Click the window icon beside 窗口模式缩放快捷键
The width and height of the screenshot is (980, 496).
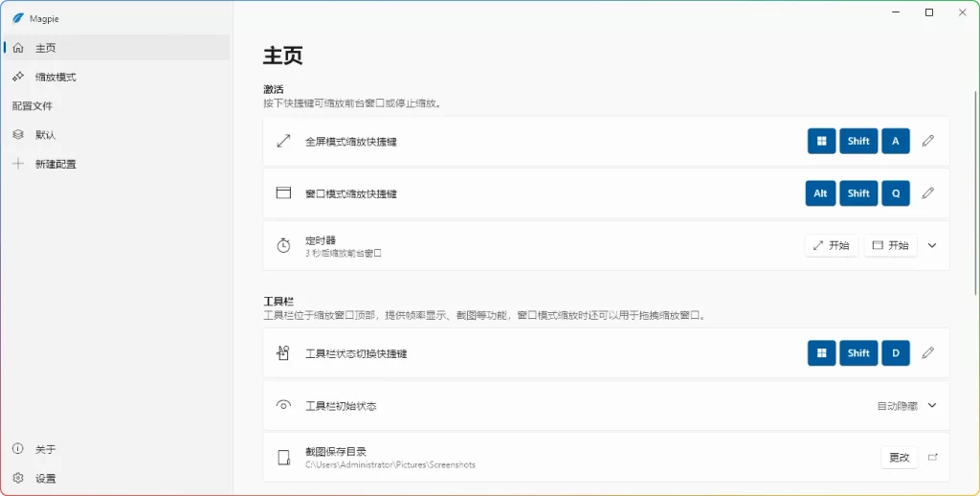coord(283,193)
